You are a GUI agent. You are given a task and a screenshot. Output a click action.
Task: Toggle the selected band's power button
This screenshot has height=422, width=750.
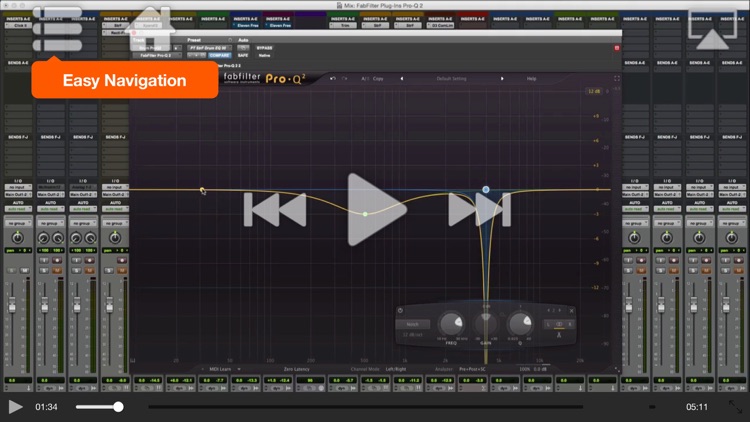[x=400, y=311]
